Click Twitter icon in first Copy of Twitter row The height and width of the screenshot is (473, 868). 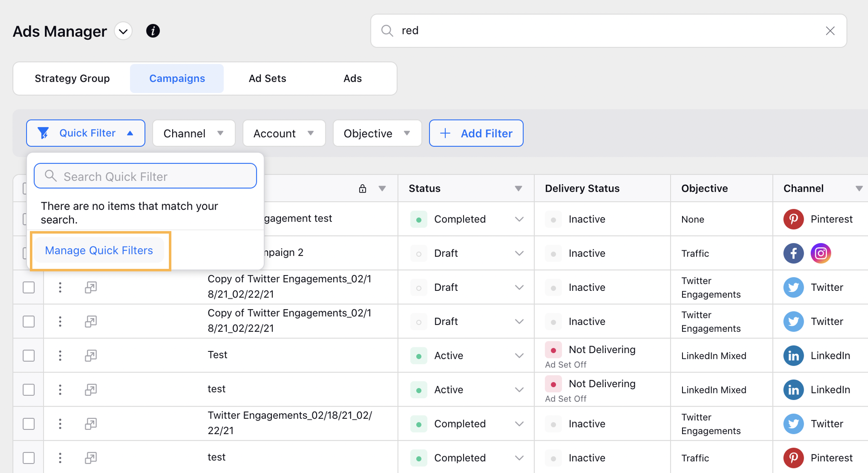(x=793, y=287)
